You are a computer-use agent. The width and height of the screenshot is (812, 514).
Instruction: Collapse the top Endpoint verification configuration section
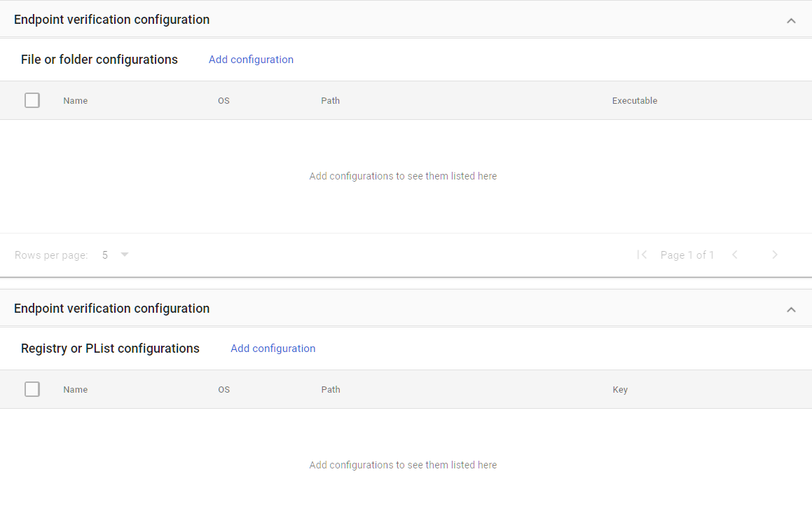point(791,20)
